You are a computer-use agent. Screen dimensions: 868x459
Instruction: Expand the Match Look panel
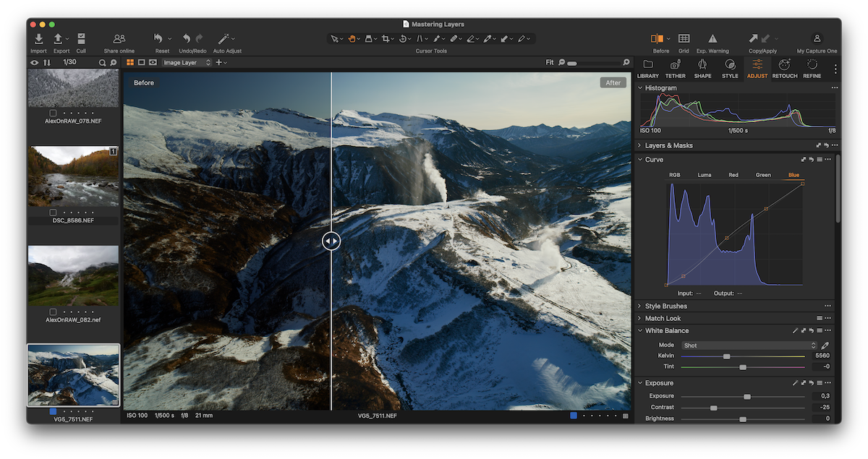[639, 318]
